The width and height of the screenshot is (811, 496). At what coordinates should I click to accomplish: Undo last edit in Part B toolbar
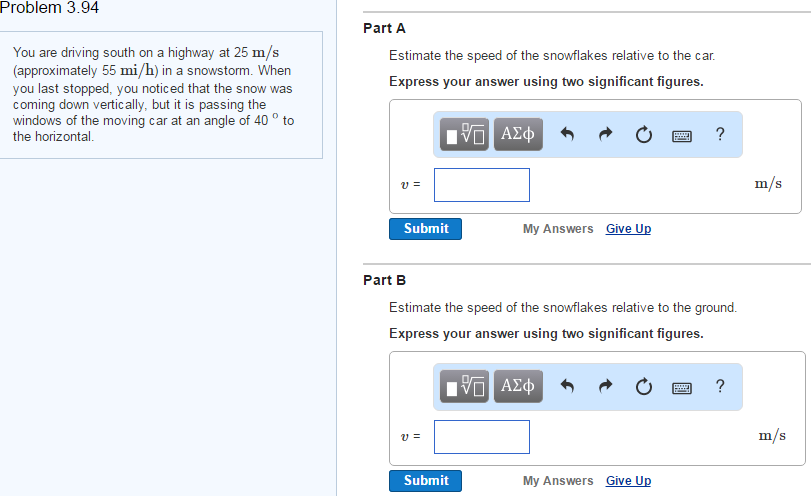(567, 386)
